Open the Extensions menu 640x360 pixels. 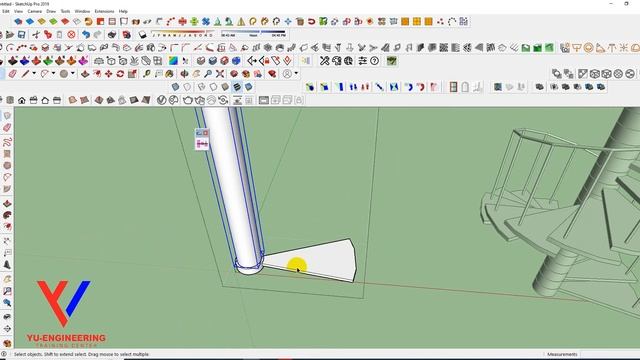104,11
